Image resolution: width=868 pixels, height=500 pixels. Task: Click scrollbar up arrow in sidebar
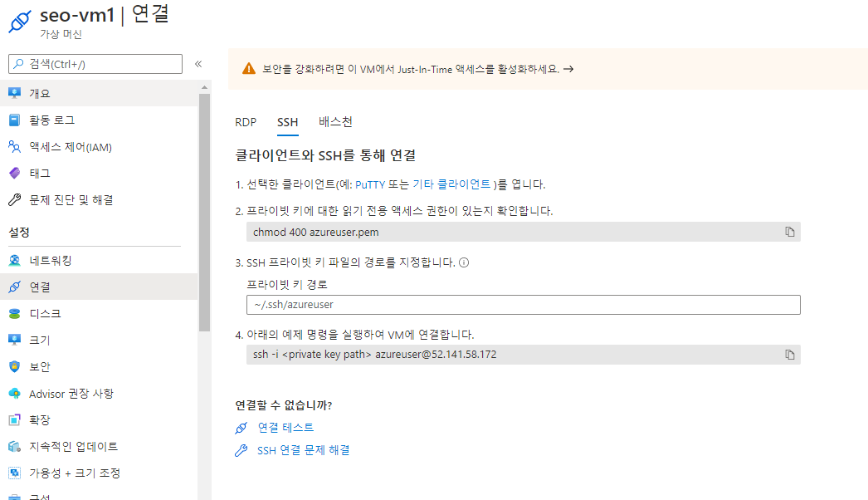click(204, 87)
